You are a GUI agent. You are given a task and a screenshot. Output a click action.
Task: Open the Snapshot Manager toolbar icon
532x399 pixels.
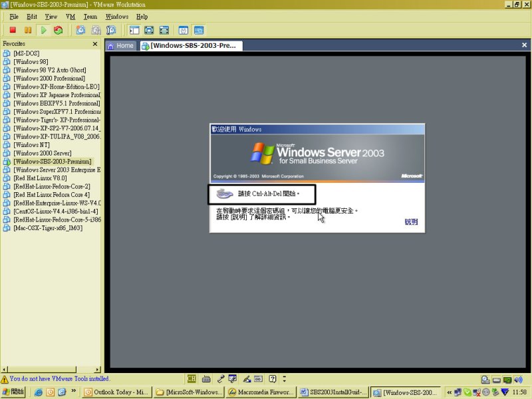pos(111,30)
